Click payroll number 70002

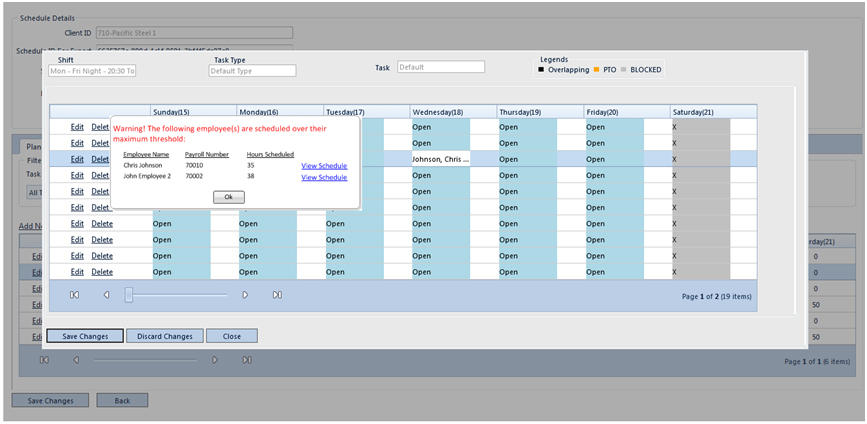(194, 176)
